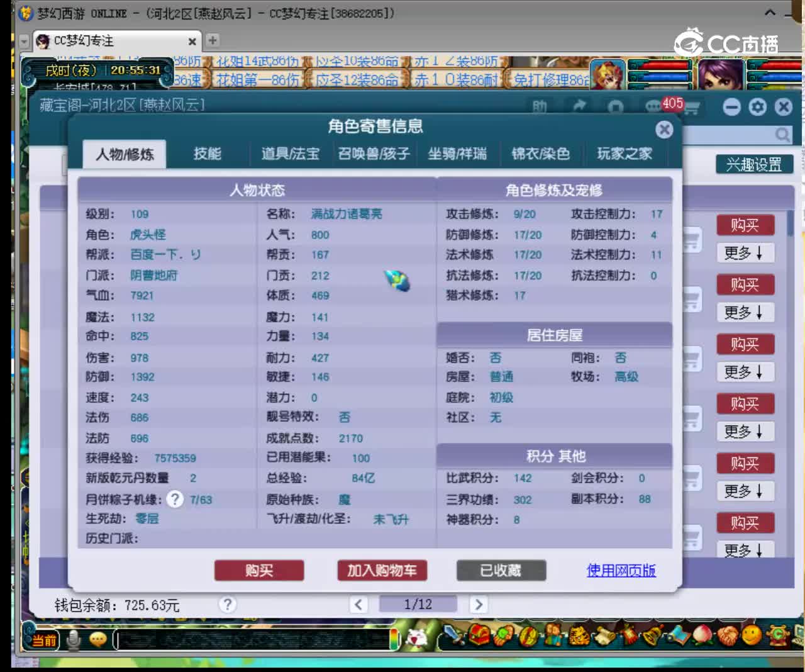Click the yellow smiley face icon
The height and width of the screenshot is (672, 805).
pyautogui.click(x=751, y=636)
